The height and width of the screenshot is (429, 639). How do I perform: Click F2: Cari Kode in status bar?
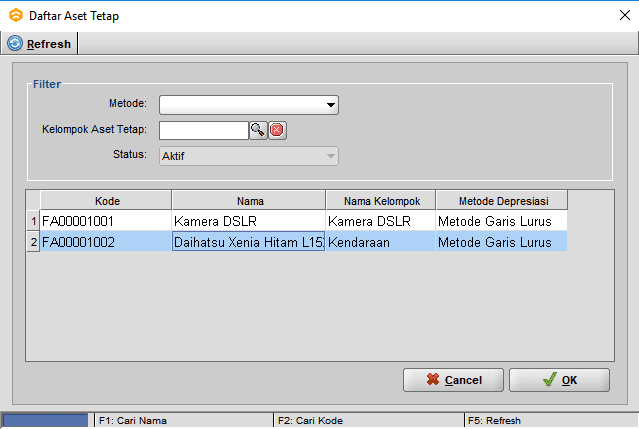[310, 420]
